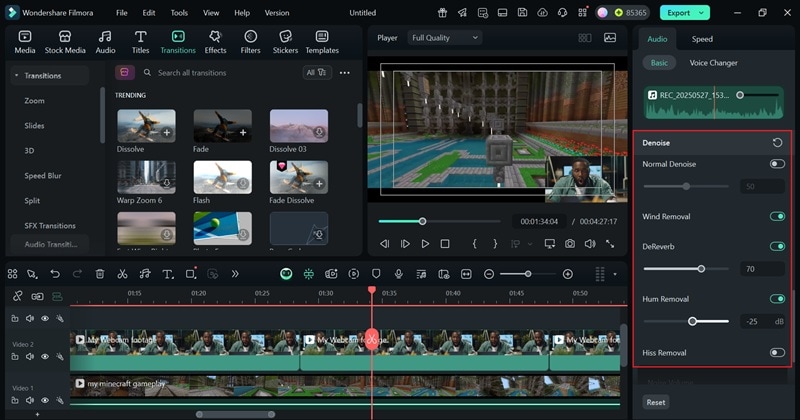This screenshot has height=420, width=800.
Task: Open timeline layout options dropdown arrow
Action: point(615,274)
